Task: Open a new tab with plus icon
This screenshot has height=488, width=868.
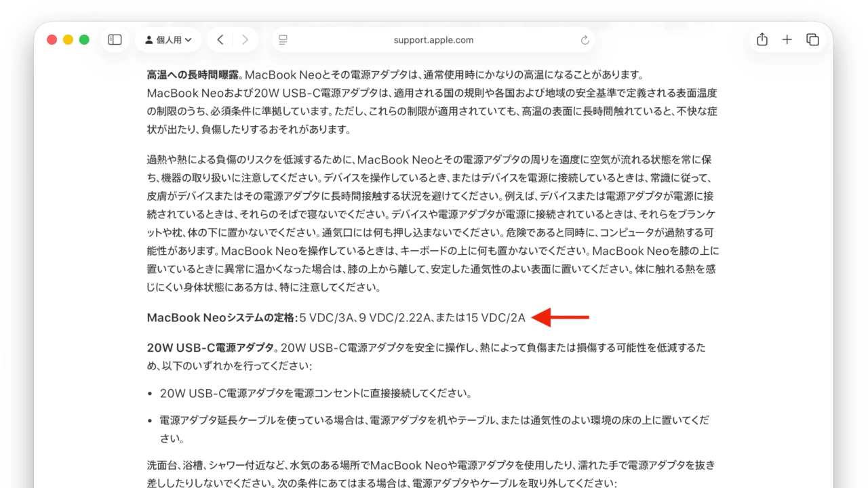Action: point(787,40)
